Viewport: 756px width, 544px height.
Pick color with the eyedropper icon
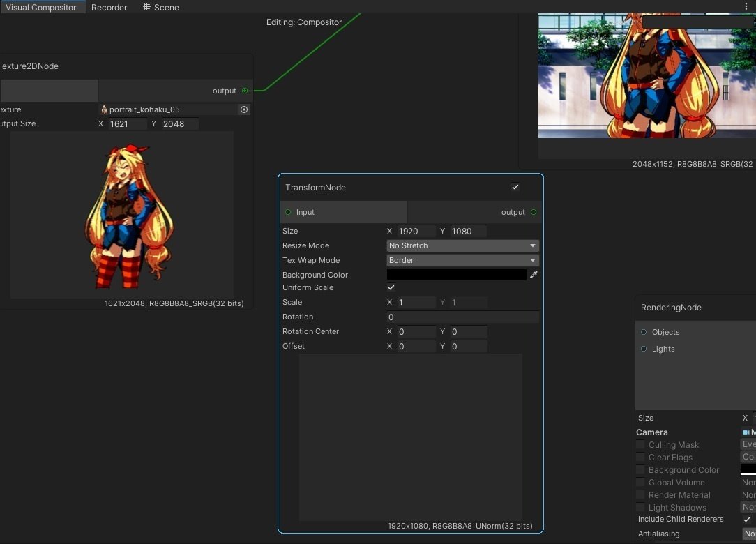tap(534, 275)
